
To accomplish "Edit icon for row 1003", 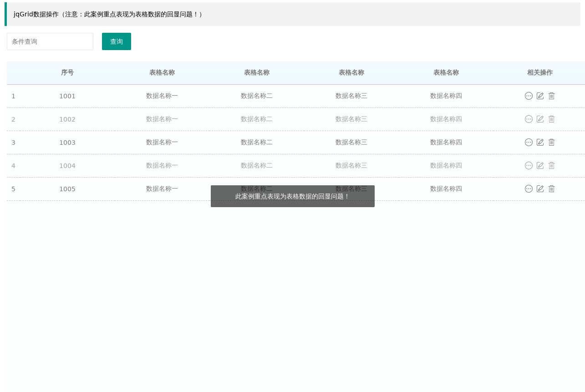I will (540, 143).
